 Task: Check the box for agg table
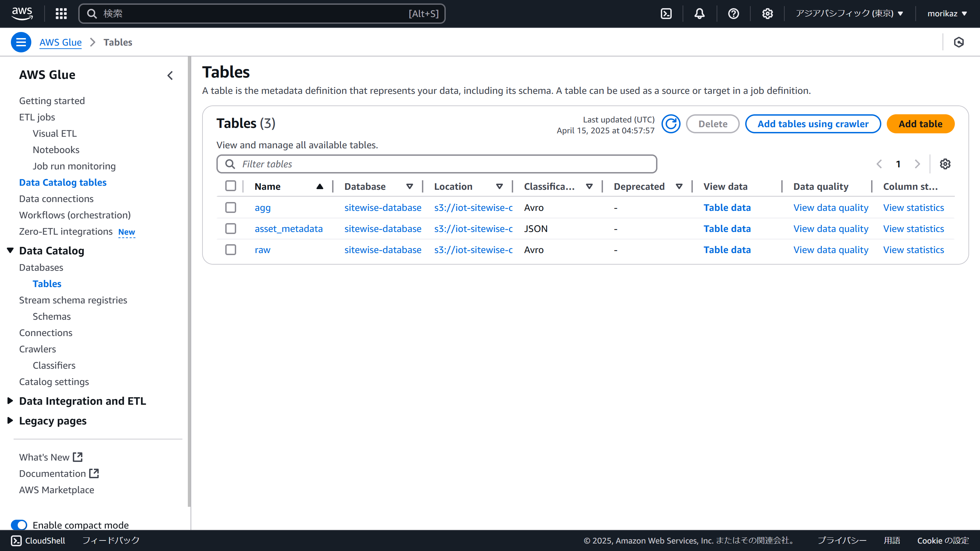pyautogui.click(x=231, y=207)
